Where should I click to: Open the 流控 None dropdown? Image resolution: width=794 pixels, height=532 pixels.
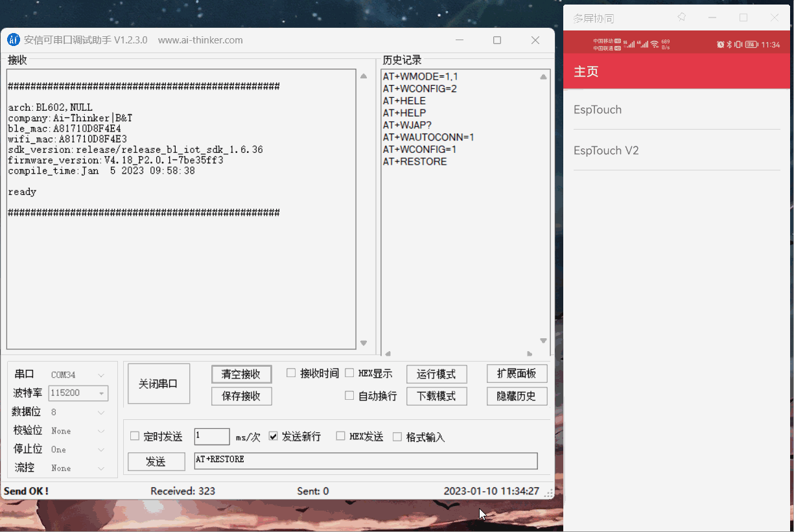78,468
